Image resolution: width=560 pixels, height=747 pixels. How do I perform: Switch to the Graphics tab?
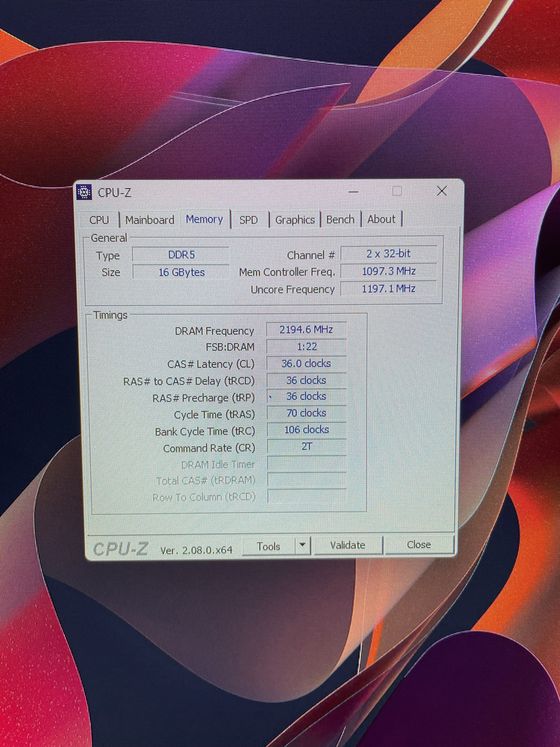click(x=295, y=220)
